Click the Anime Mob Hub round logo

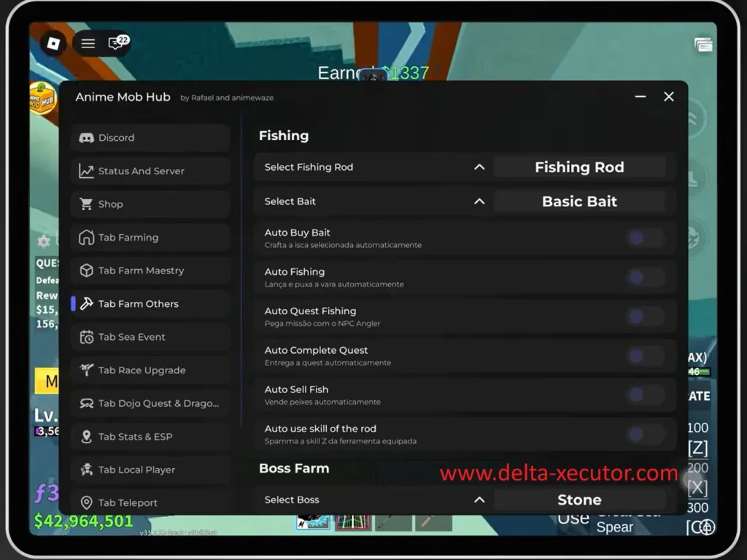(42, 98)
